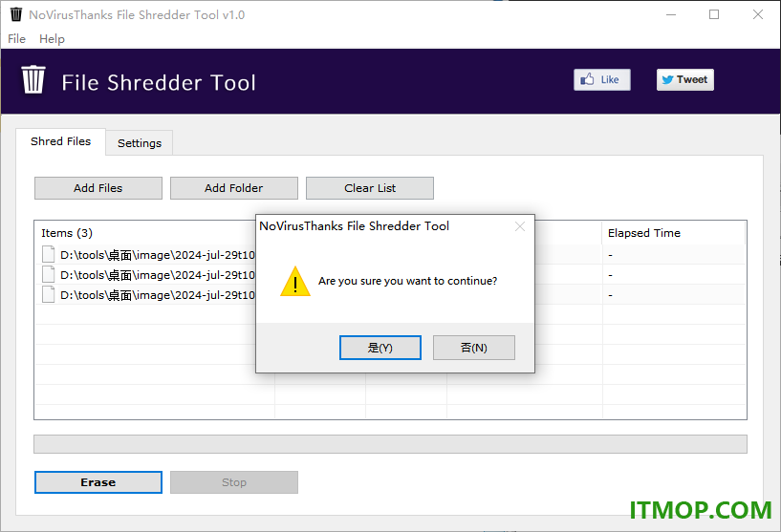Switch to the Settings tab
781x532 pixels.
(140, 143)
